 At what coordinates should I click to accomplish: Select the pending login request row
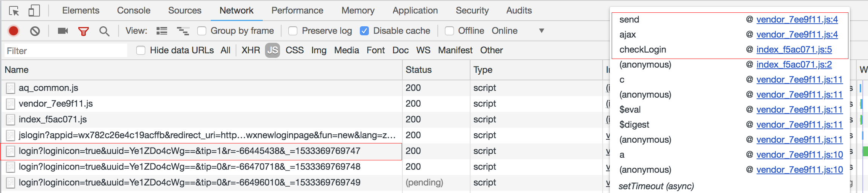pyautogui.click(x=189, y=182)
